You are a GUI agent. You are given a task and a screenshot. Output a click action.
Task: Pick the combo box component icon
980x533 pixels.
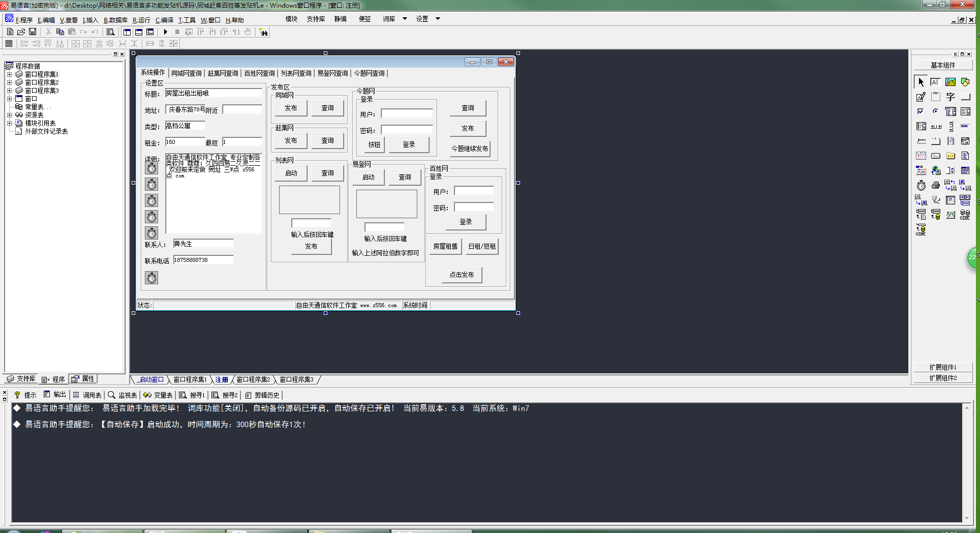pyautogui.click(x=951, y=111)
